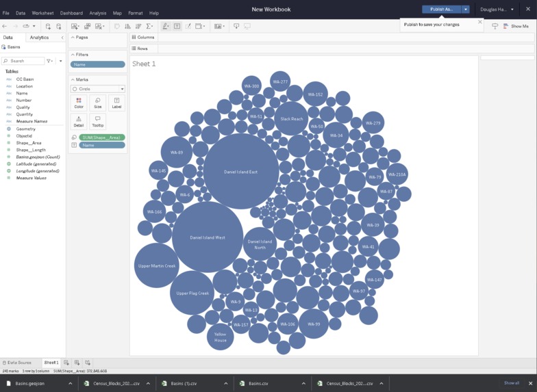
Task: Click the New Story tab icon at bottom
Action: 88,363
